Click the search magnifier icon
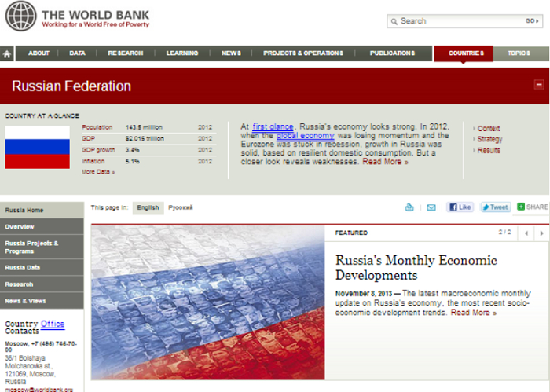Viewport: 550px width, 392px height. 394,22
